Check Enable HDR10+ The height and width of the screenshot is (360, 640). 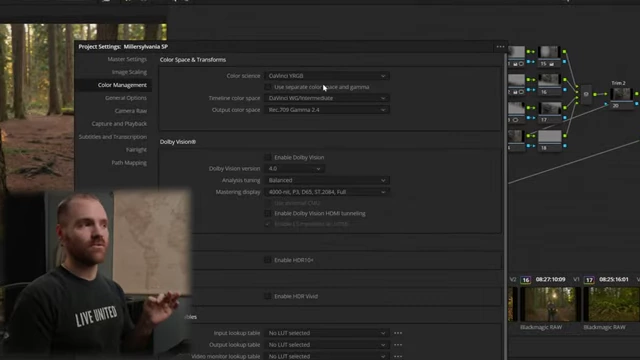coord(268,260)
